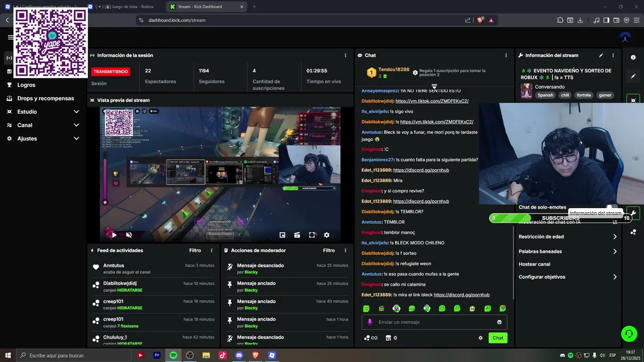Toggle the browser sidebar panel icon

(606, 20)
